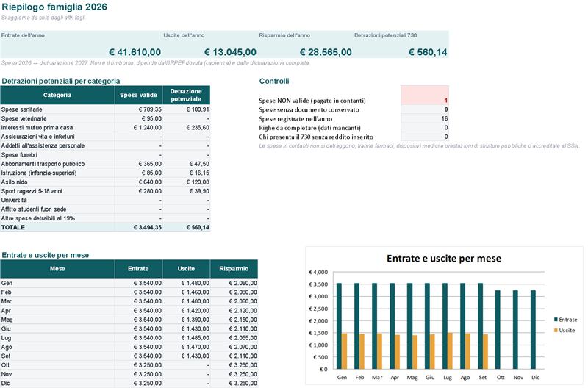
Task: Click the chart title 'Entrate e uscite per mese'
Action: [444, 258]
